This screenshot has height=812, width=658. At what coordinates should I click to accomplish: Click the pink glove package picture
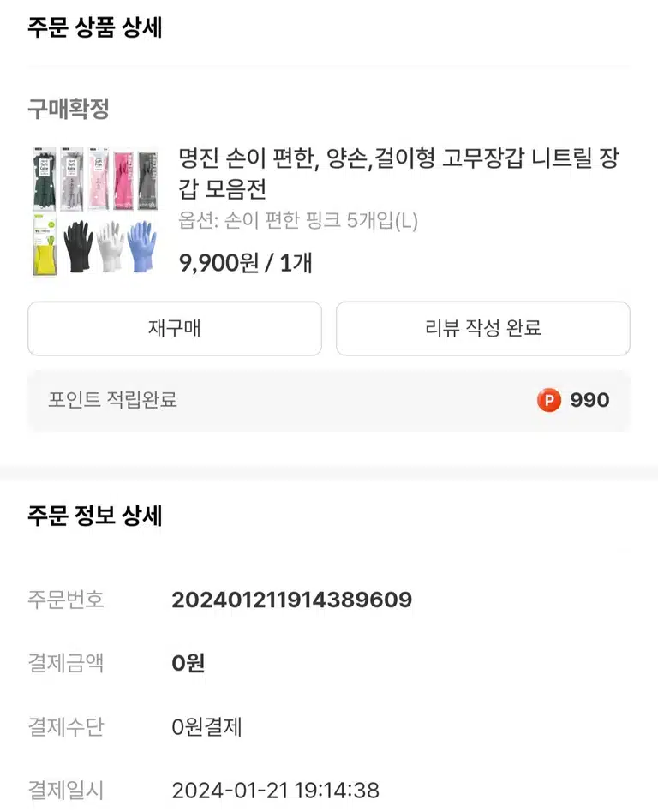tap(123, 180)
